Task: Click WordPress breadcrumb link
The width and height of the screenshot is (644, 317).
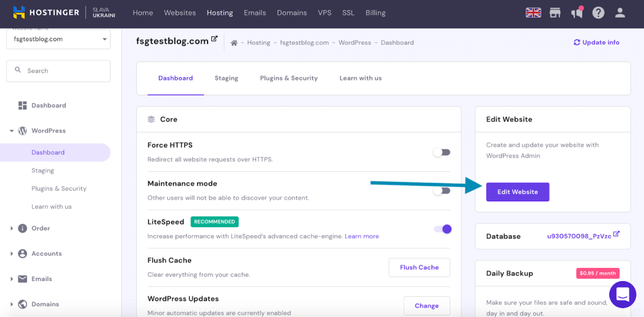Action: [355, 43]
